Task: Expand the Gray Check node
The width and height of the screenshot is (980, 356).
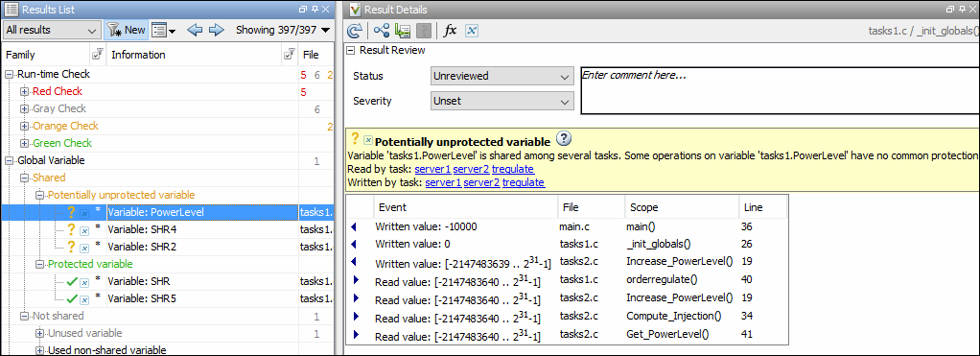Action: coord(24,108)
